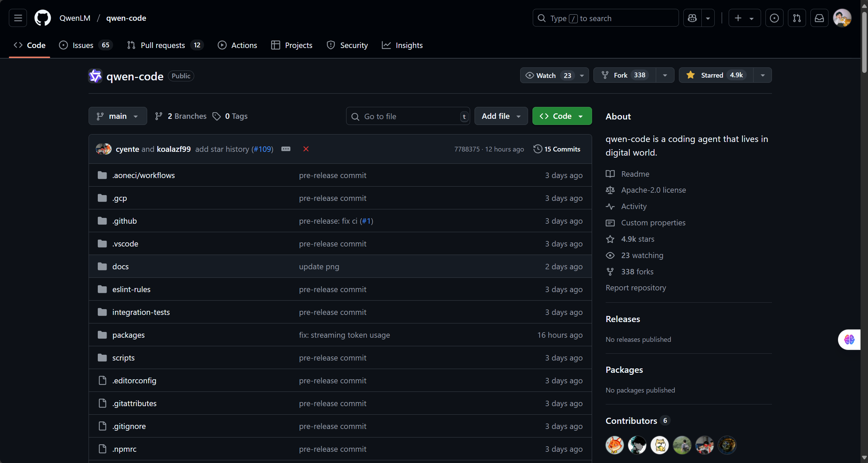
Task: Expand the Add file dropdown
Action: pos(501,116)
